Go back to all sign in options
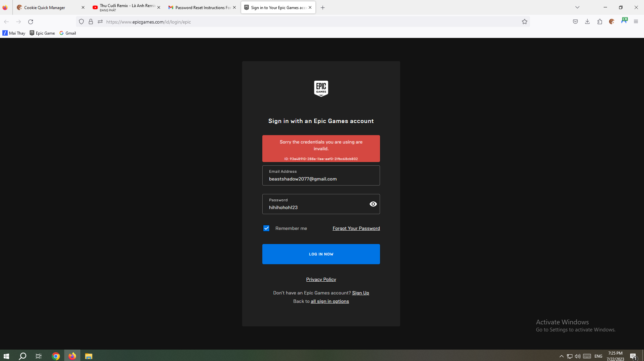This screenshot has height=361, width=644. pos(330,301)
